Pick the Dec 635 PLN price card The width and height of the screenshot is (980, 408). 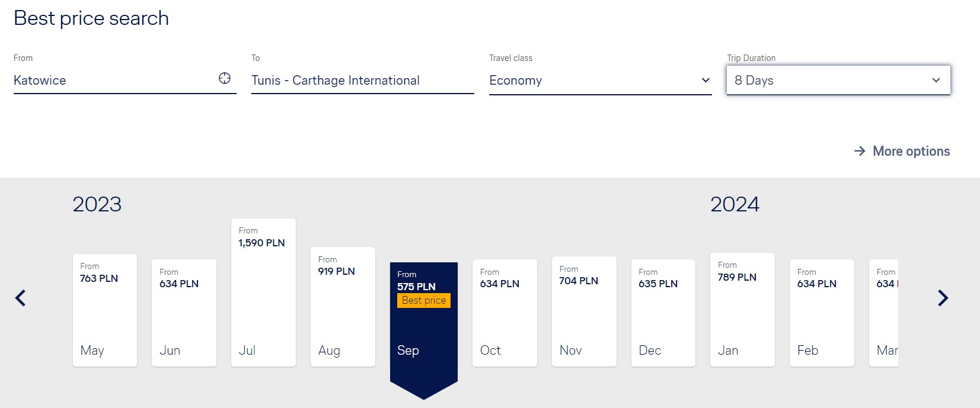(663, 313)
